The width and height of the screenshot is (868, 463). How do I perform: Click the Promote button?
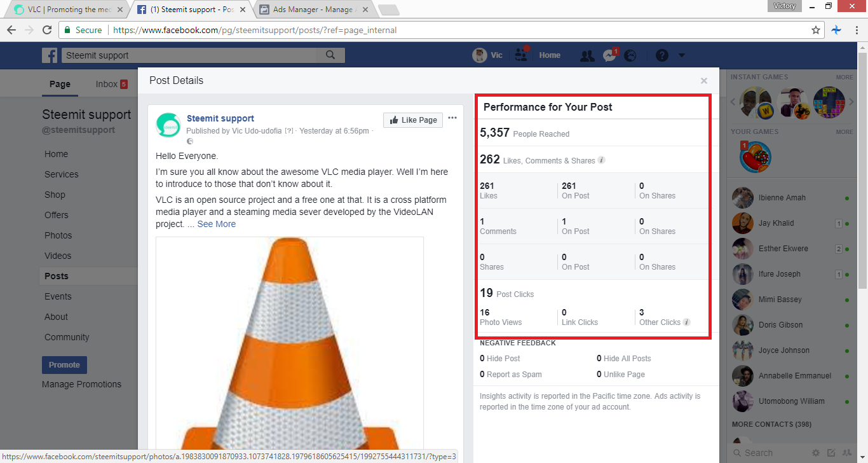tap(64, 365)
